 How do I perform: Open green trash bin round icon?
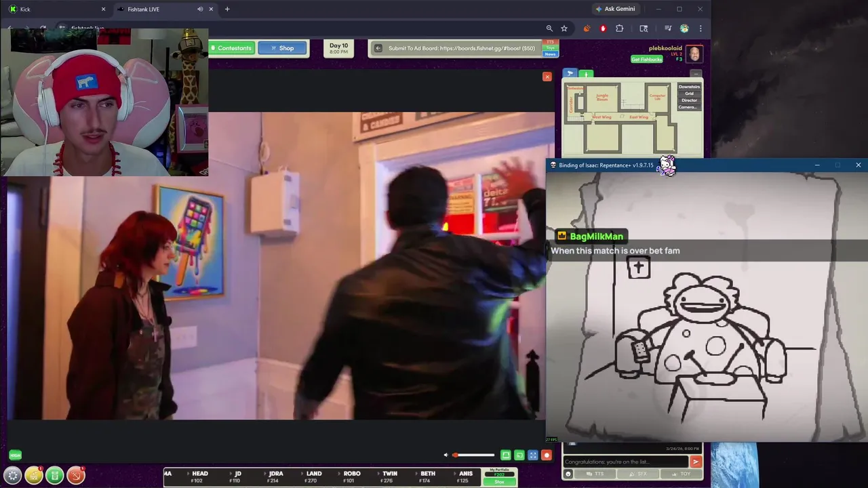tap(55, 476)
